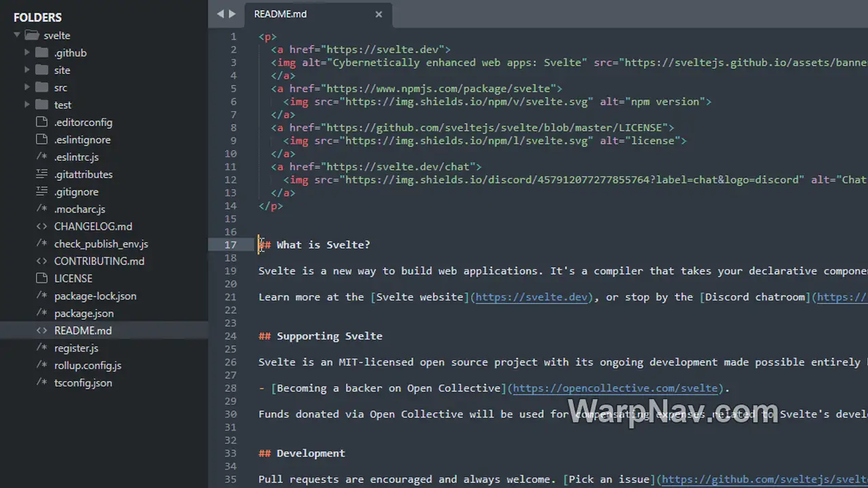Click the package.json file icon
Screen dimensions: 868x488
point(41,313)
